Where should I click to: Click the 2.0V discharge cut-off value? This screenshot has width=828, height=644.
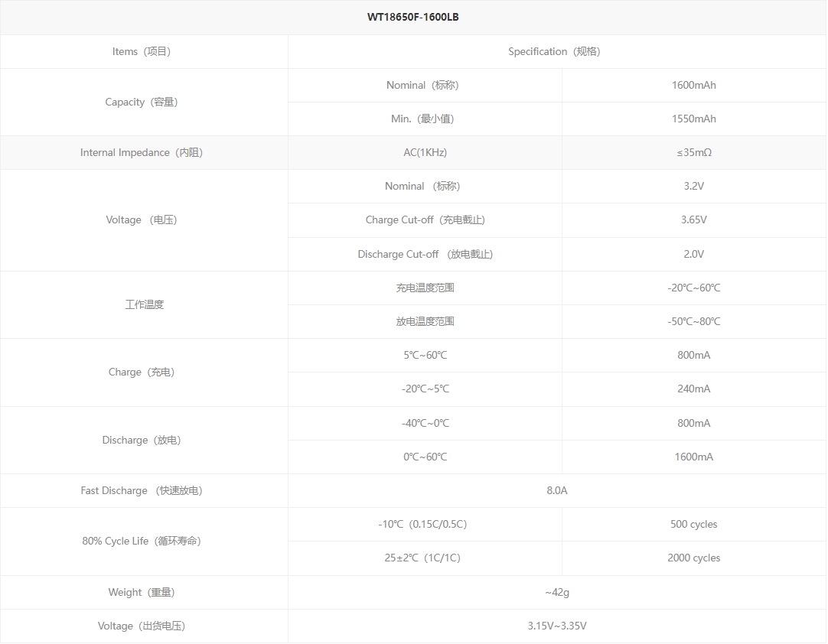point(694,254)
